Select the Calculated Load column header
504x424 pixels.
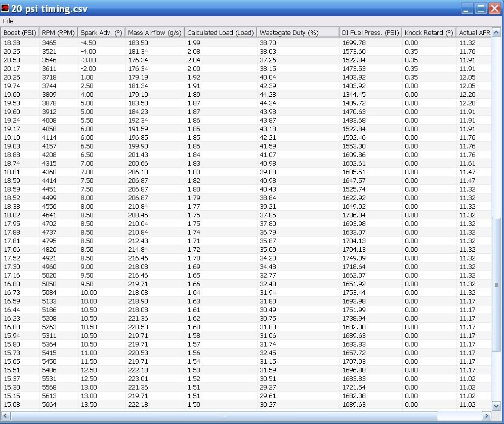click(220, 32)
